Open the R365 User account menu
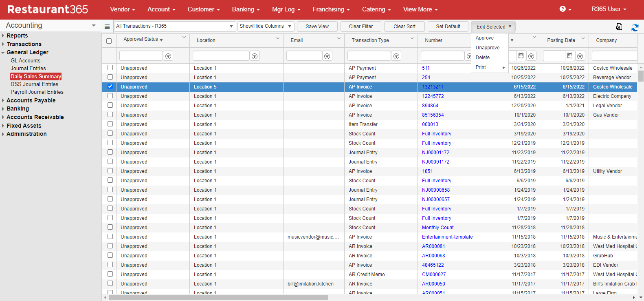The width and height of the screenshot is (644, 301). pos(609,9)
